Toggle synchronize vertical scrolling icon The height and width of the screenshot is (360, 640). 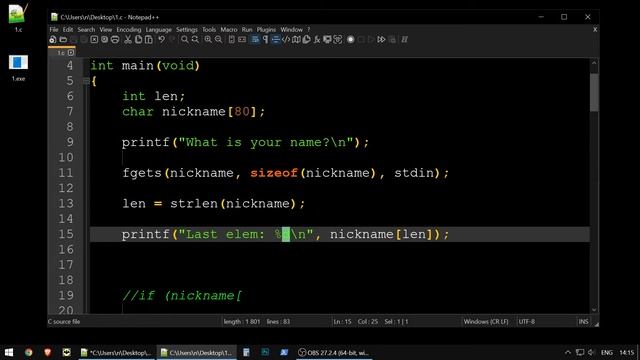coord(231,40)
